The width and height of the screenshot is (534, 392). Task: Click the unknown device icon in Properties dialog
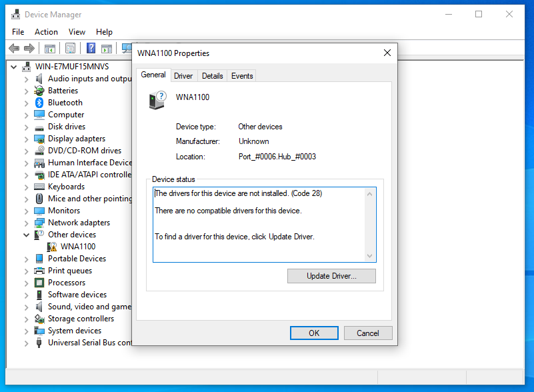tap(158, 100)
